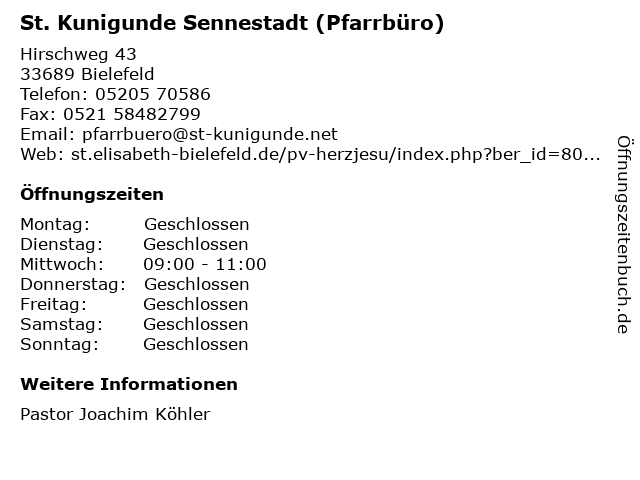Open the st.elisabeth-bielefeld.de web link

click(x=336, y=154)
